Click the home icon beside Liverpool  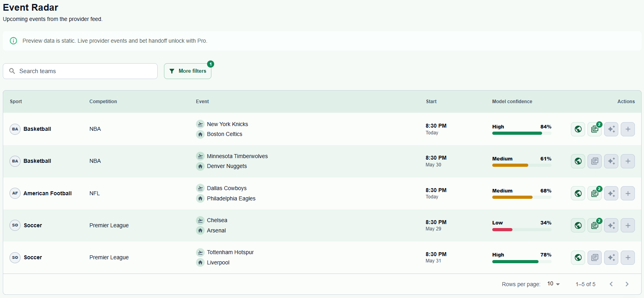tap(200, 262)
